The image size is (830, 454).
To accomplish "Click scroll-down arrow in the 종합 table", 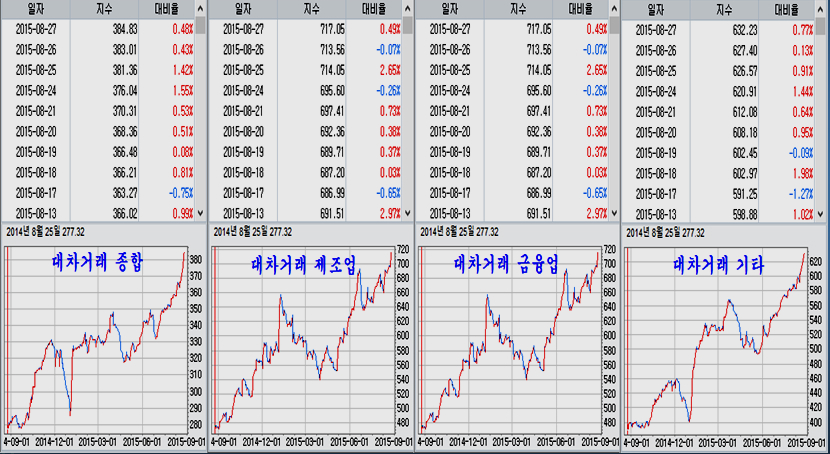I will 200,212.
